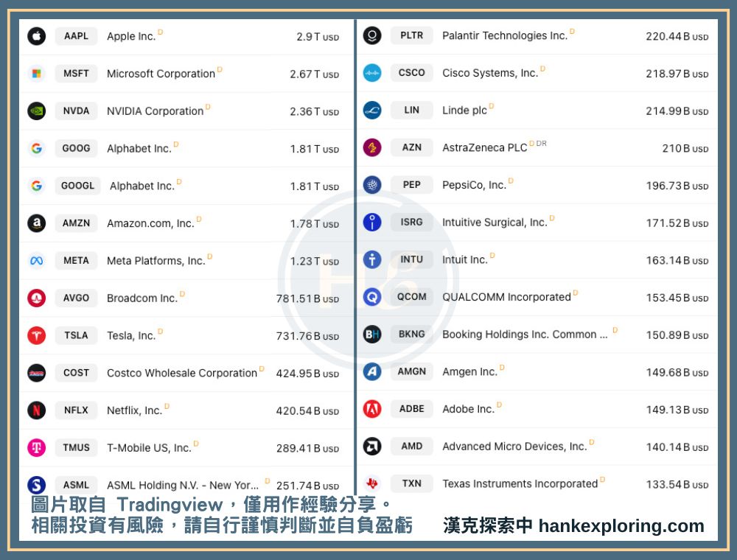The width and height of the screenshot is (737, 560).
Task: Click the Tradingview source caption line
Action: coord(212,505)
